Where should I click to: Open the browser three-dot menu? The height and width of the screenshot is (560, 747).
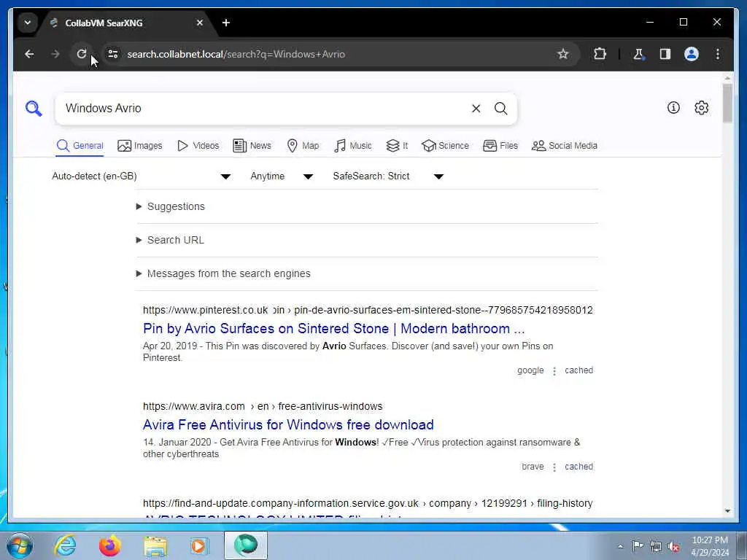pos(718,54)
